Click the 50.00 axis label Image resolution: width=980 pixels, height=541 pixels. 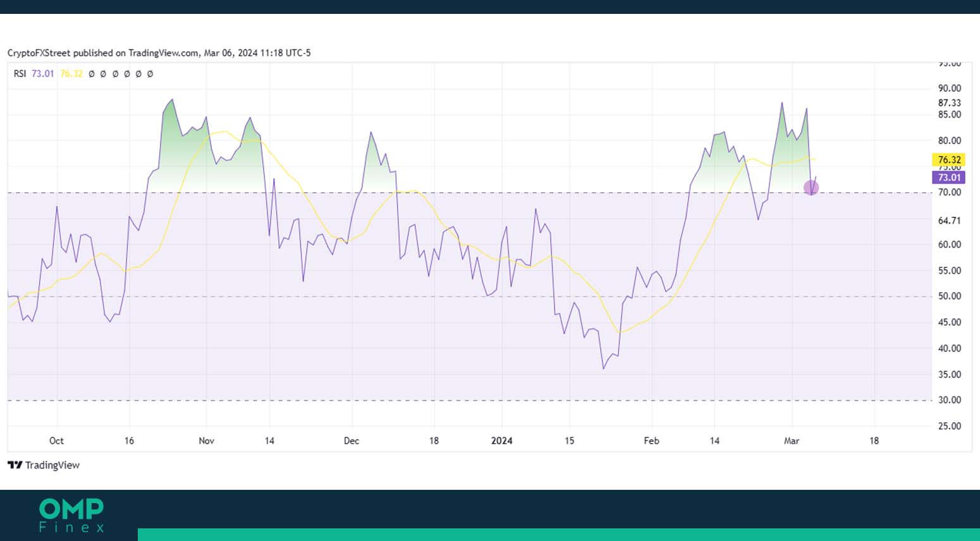point(950,296)
